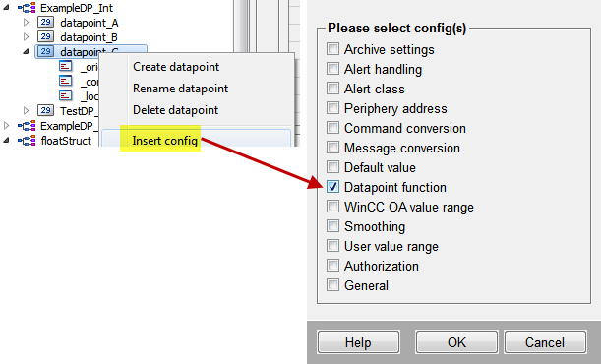This screenshot has width=601, height=364.
Task: Click the _original config icon under datapoint_C
Action: click(x=66, y=66)
